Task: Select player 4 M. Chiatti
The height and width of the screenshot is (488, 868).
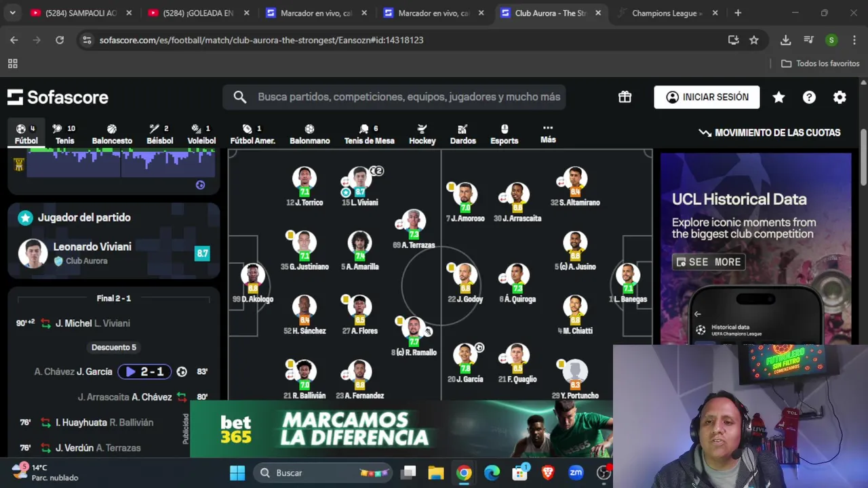Action: point(575,315)
